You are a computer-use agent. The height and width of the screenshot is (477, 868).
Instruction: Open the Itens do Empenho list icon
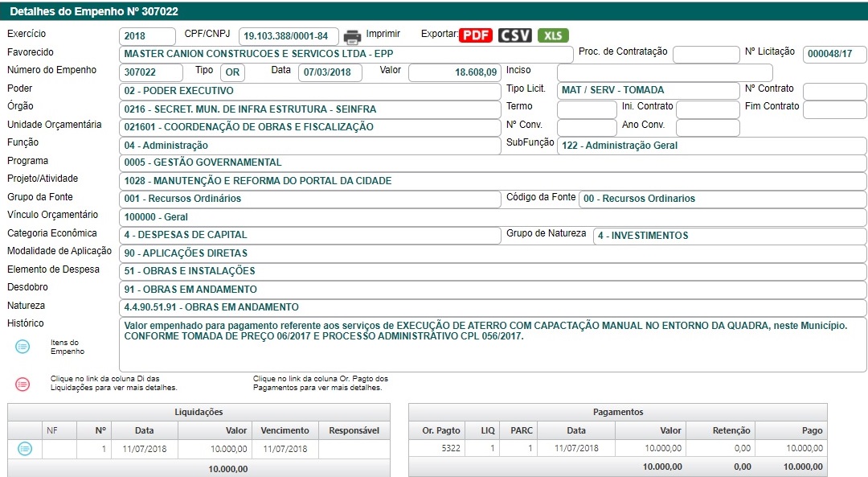tap(23, 347)
